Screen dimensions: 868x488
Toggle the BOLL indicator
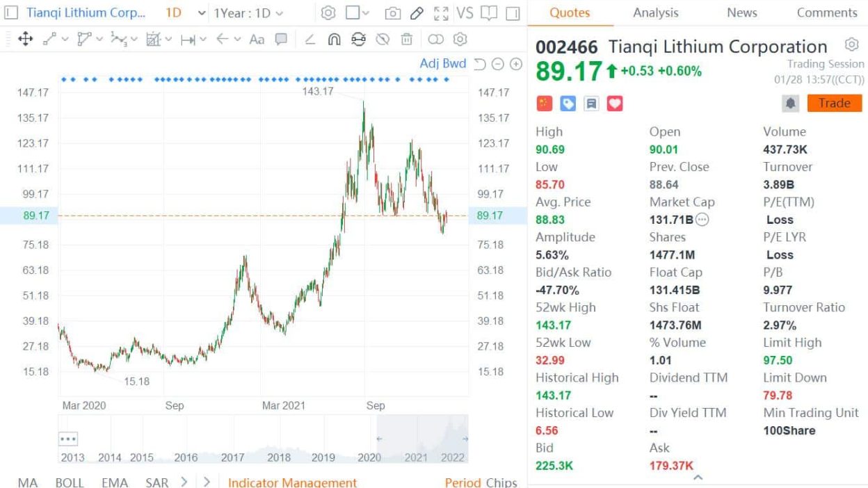[x=70, y=482]
